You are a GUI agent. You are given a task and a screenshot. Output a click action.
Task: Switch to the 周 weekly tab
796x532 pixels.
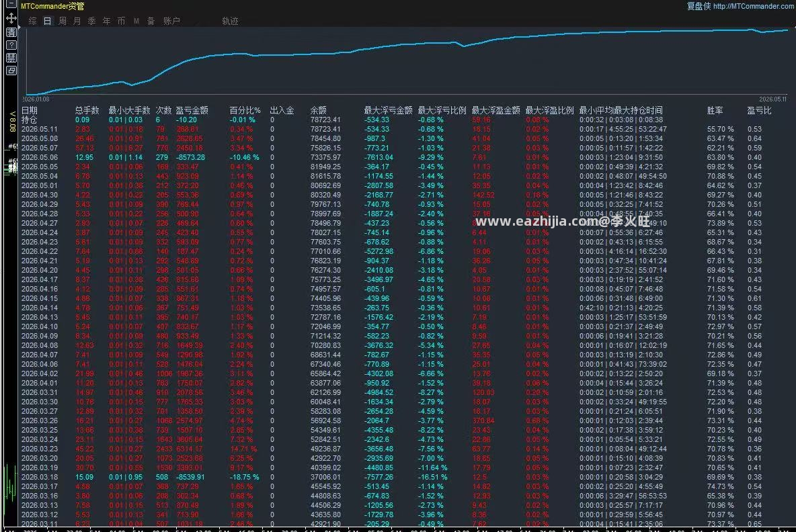pos(63,21)
